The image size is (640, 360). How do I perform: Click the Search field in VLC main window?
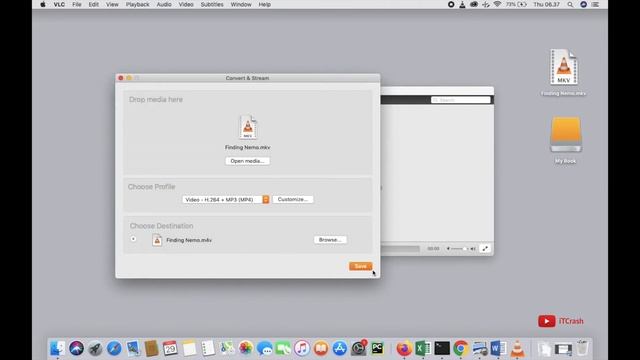461,100
